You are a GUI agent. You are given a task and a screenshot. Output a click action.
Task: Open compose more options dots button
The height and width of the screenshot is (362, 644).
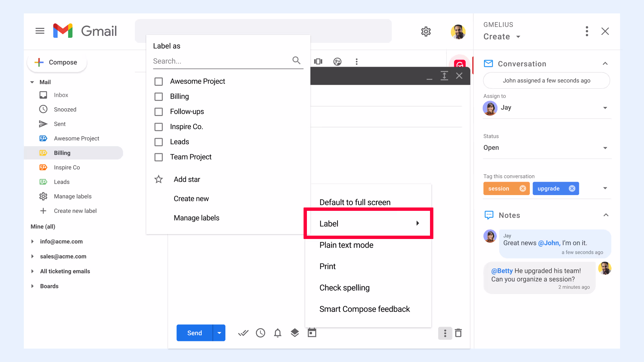click(x=445, y=333)
